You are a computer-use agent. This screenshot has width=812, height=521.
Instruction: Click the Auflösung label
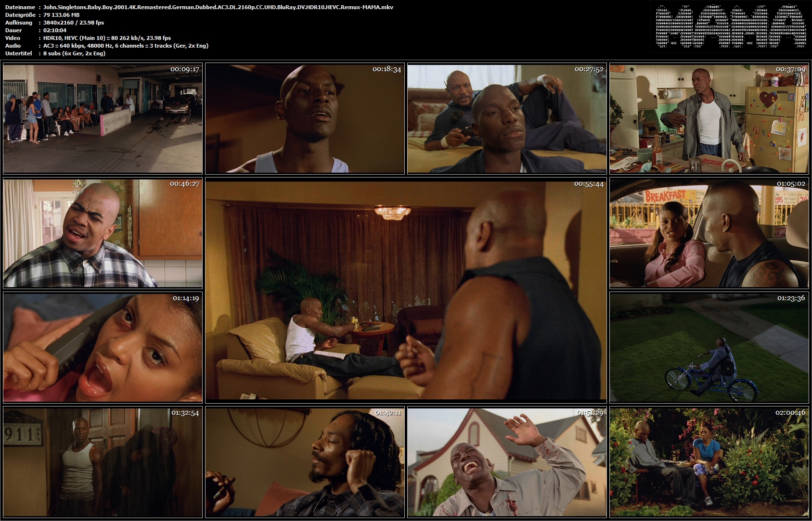[x=19, y=23]
